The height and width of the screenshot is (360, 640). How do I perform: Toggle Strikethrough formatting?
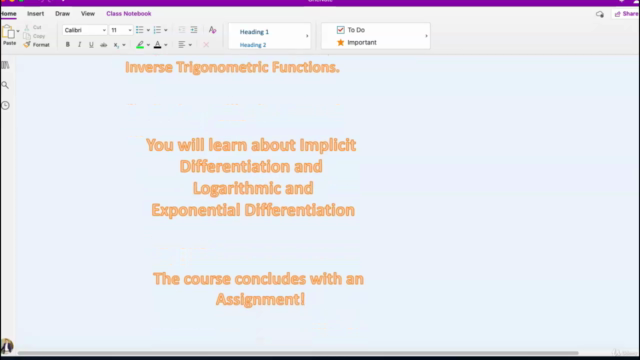[104, 44]
